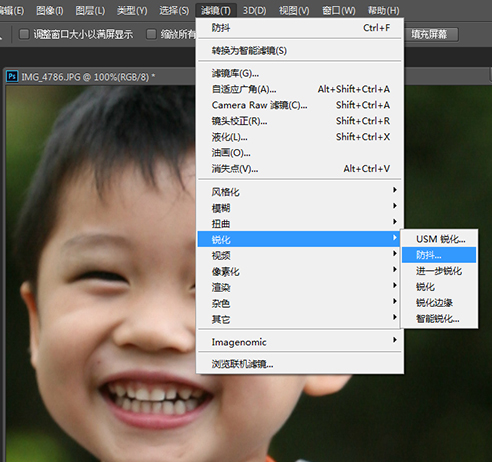This screenshot has height=462, width=492.
Task: Expand the 像素化 submenu
Action: coord(300,271)
